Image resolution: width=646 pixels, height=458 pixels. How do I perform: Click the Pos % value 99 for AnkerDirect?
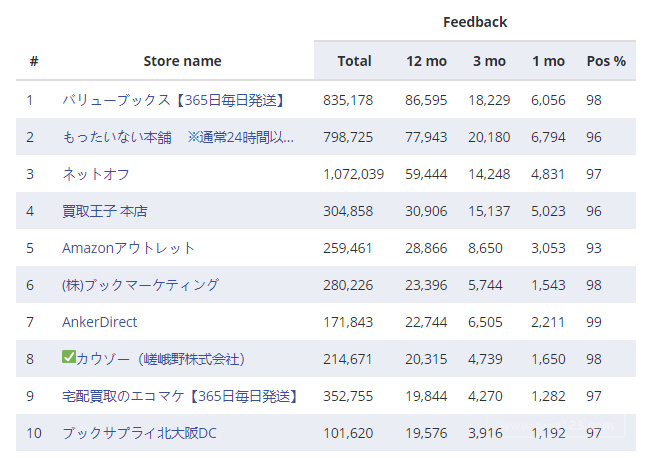pyautogui.click(x=594, y=322)
